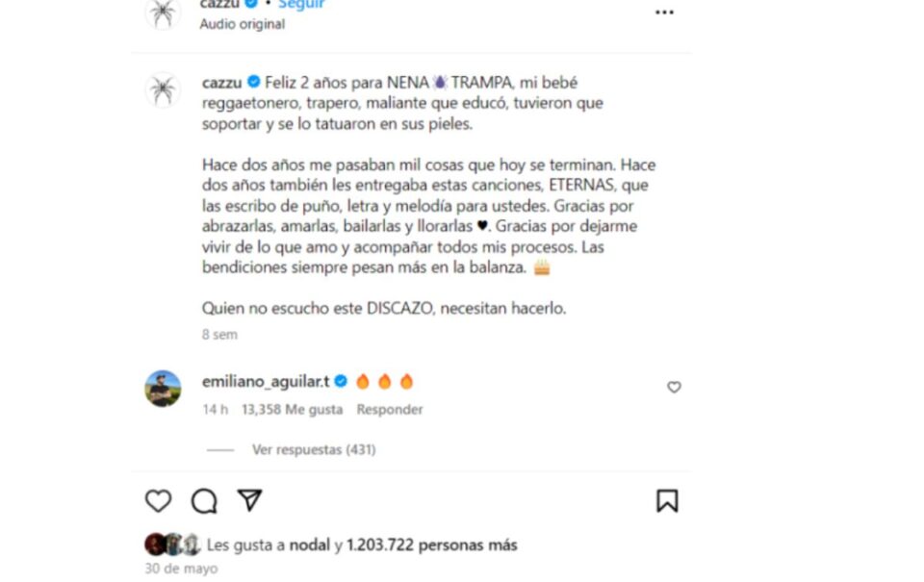Follow cazzu with the Seguir link
The width and height of the screenshot is (924, 582).
[x=301, y=4]
